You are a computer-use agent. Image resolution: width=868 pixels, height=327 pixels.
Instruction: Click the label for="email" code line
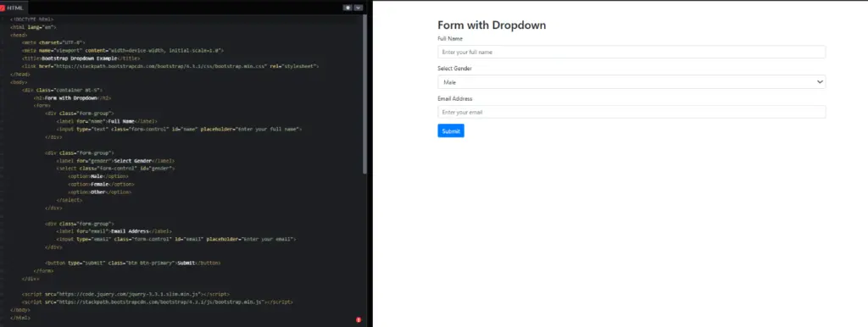(x=114, y=231)
